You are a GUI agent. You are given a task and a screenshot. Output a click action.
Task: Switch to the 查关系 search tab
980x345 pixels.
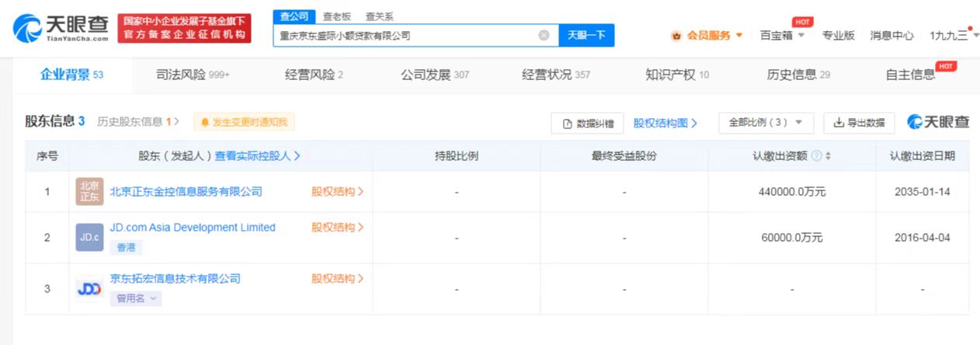click(379, 16)
